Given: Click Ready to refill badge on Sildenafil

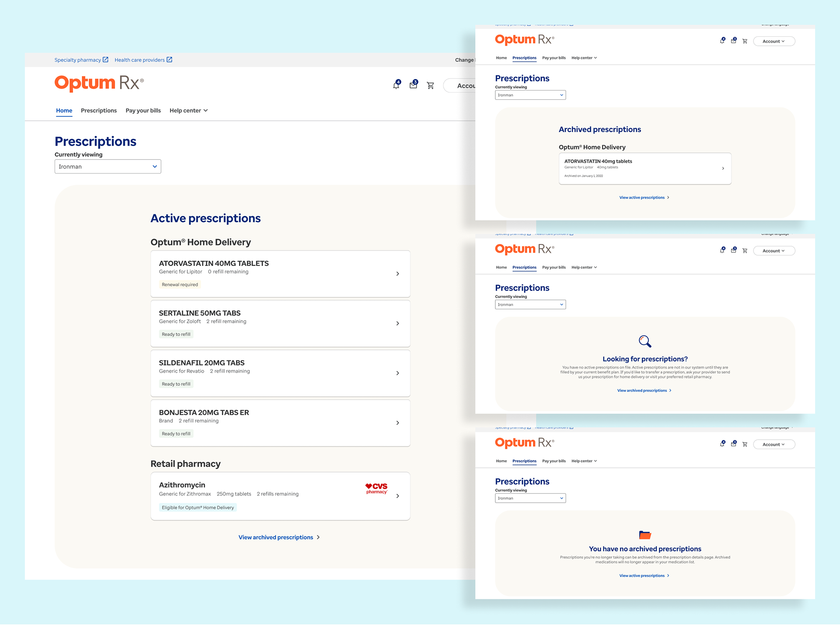Looking at the screenshot, I should [x=176, y=384].
